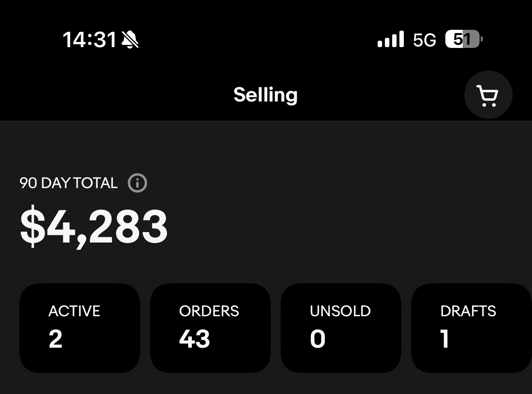Screen dimensions: 532x394
Task: Tap the Drafts count of 1
Action: pyautogui.click(x=445, y=339)
